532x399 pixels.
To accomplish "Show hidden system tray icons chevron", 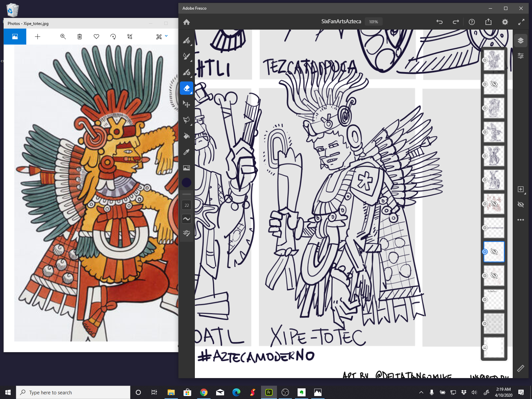I will [421, 392].
